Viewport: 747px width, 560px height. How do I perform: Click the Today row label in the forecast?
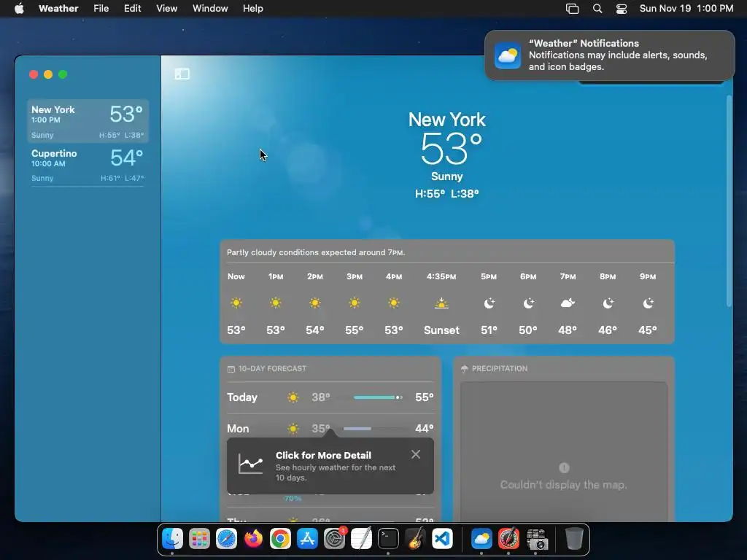(242, 397)
